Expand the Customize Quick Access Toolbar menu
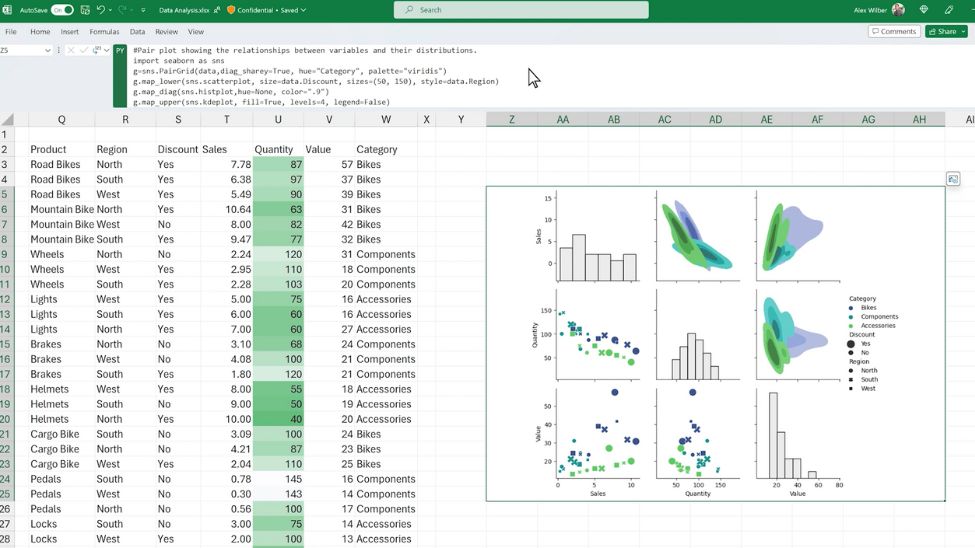 (141, 10)
